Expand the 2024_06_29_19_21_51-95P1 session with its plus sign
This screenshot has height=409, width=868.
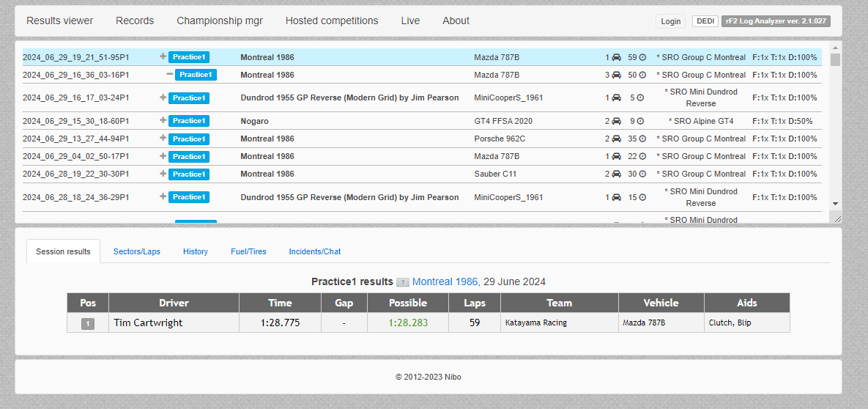click(x=163, y=56)
